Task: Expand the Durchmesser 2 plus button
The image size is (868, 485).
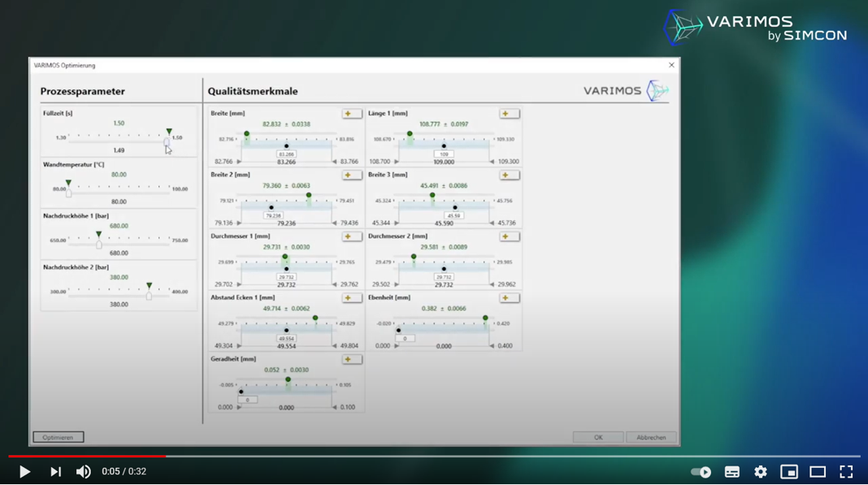Action: (x=510, y=236)
